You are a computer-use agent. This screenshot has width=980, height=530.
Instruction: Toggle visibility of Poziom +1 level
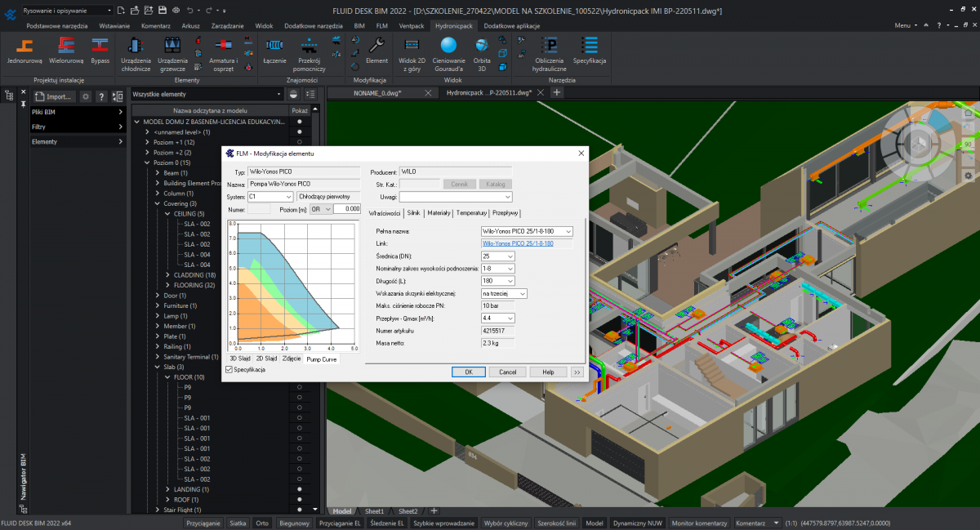[299, 142]
